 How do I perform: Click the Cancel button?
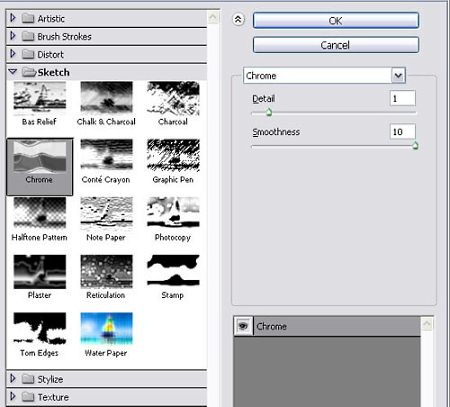point(336,45)
